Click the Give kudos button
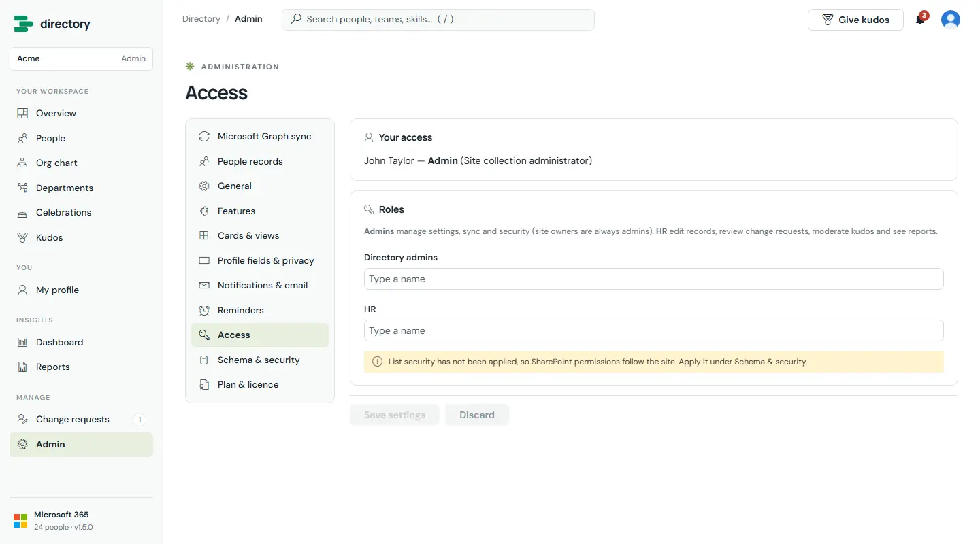The height and width of the screenshot is (544, 980). (855, 20)
